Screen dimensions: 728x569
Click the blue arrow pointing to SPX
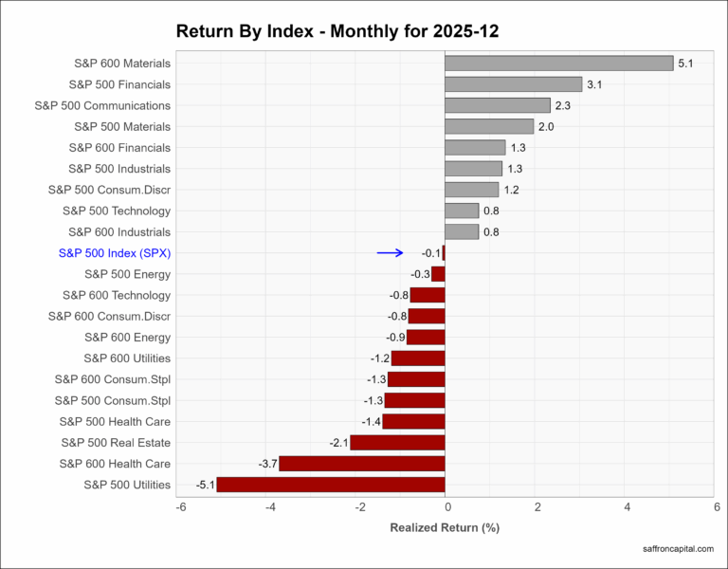(390, 253)
